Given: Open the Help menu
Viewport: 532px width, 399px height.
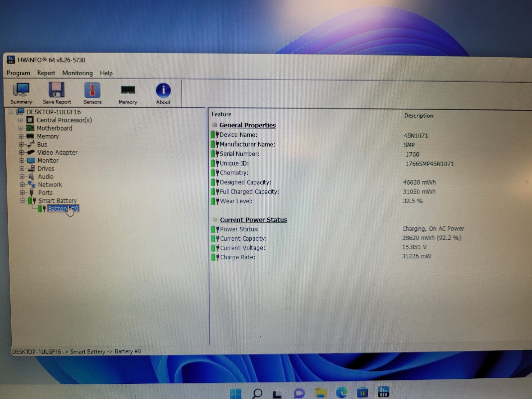Looking at the screenshot, I should tap(106, 73).
